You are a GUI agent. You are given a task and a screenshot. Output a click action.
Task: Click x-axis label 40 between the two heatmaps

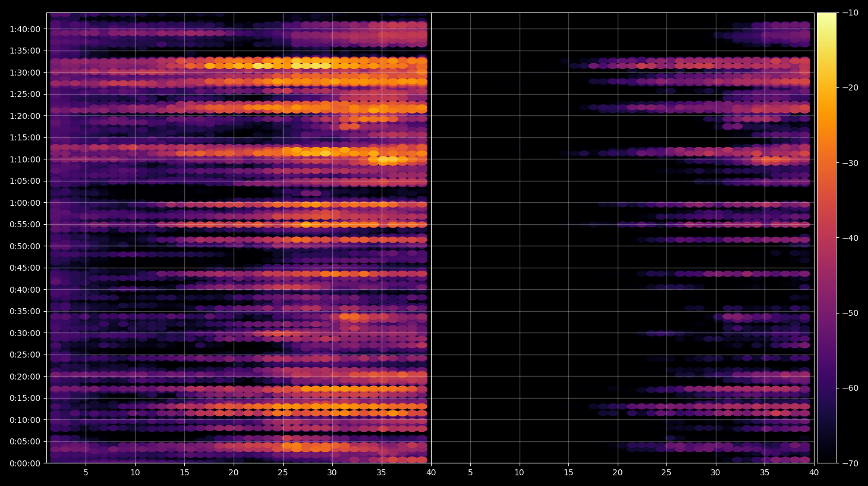pos(431,473)
